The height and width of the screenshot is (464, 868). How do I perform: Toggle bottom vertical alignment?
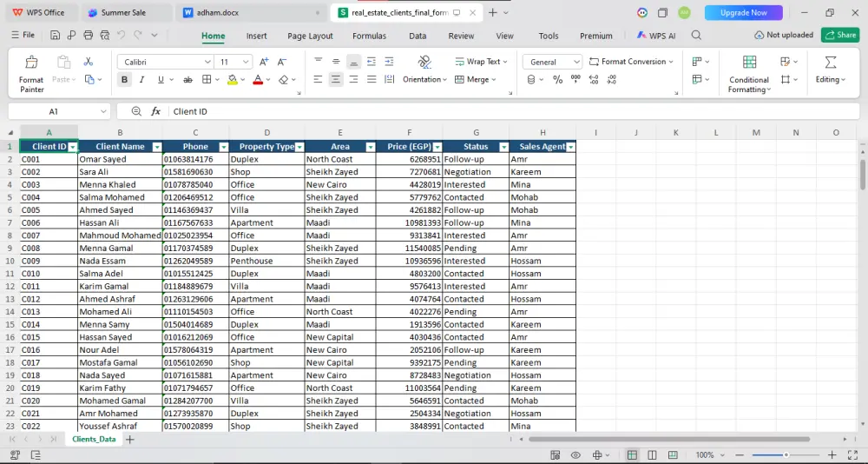coord(354,62)
